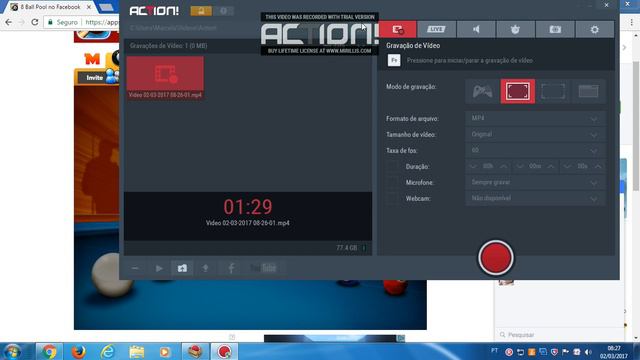Select the window recording mode
Viewport: 640px width, 360px height.
pos(588,91)
